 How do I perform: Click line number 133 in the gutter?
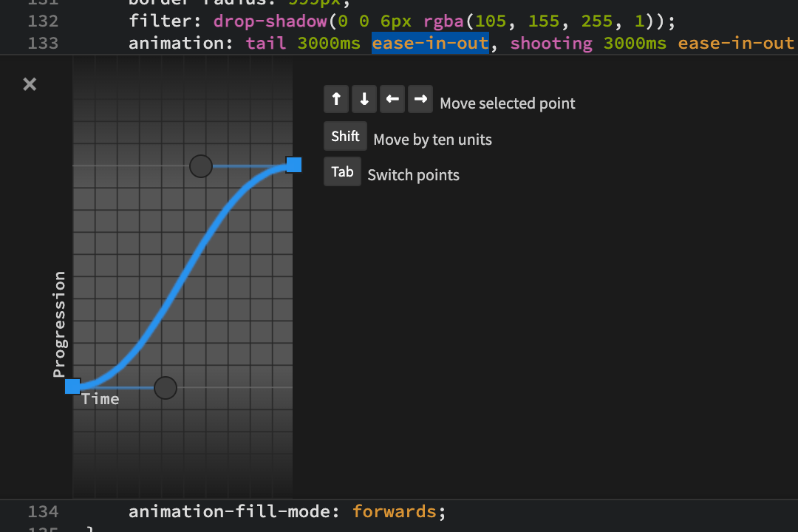click(43, 44)
